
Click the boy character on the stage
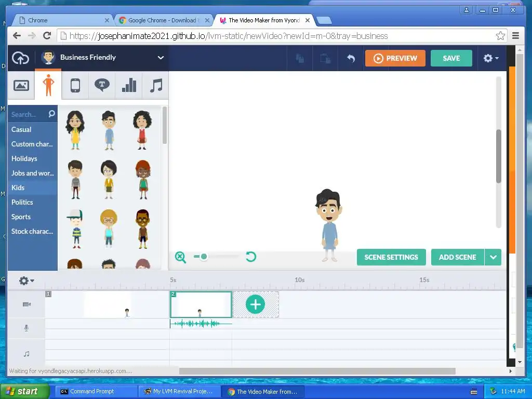point(328,225)
